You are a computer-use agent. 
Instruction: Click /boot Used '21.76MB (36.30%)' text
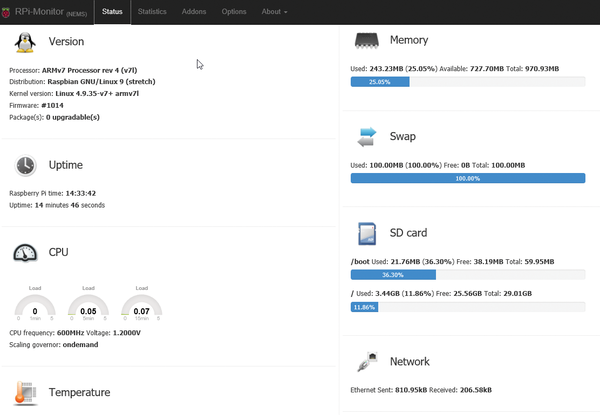tap(422, 262)
